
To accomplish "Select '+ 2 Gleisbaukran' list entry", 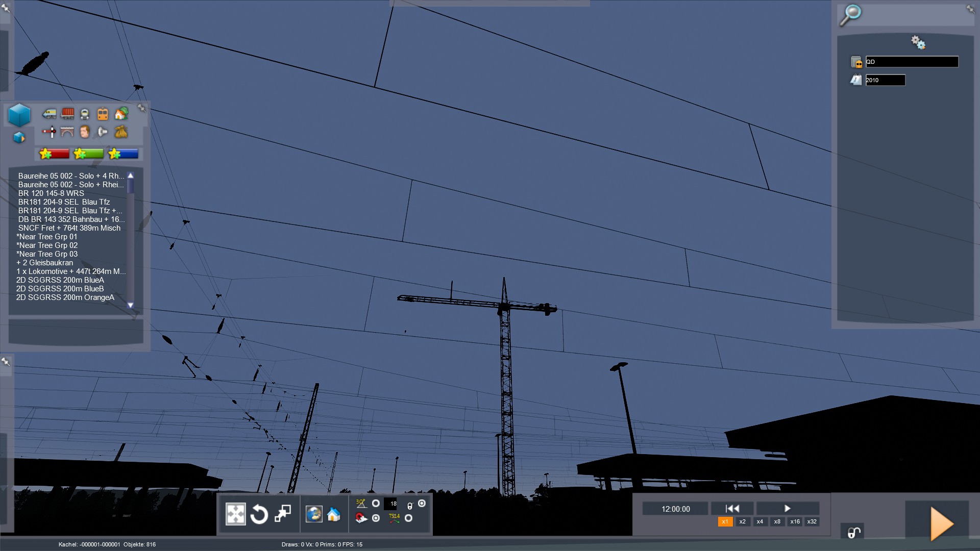I will point(45,263).
